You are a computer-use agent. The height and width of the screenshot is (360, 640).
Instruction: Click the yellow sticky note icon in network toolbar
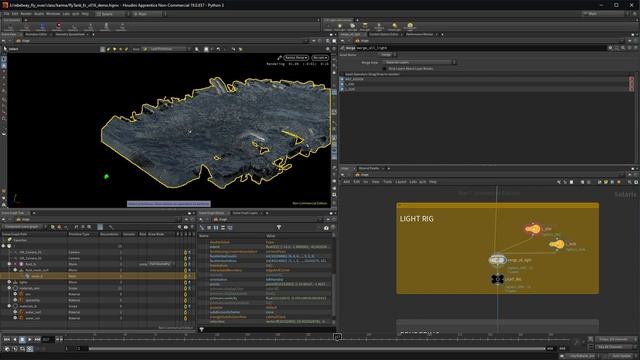[606, 182]
